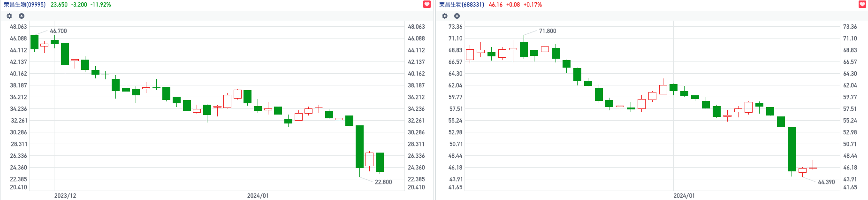The width and height of the screenshot is (868, 200).
Task: Open chart settings gear for stock 688331
Action: coord(445,16)
